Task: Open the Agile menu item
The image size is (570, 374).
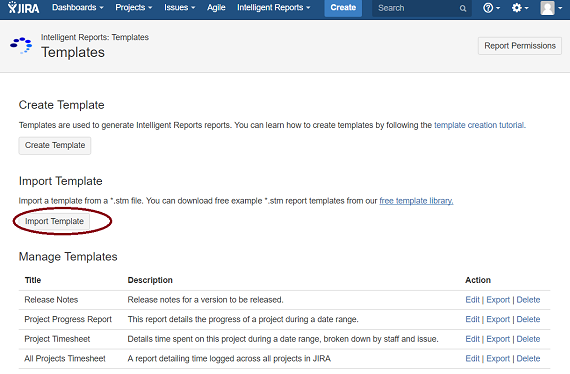Action: [x=216, y=8]
